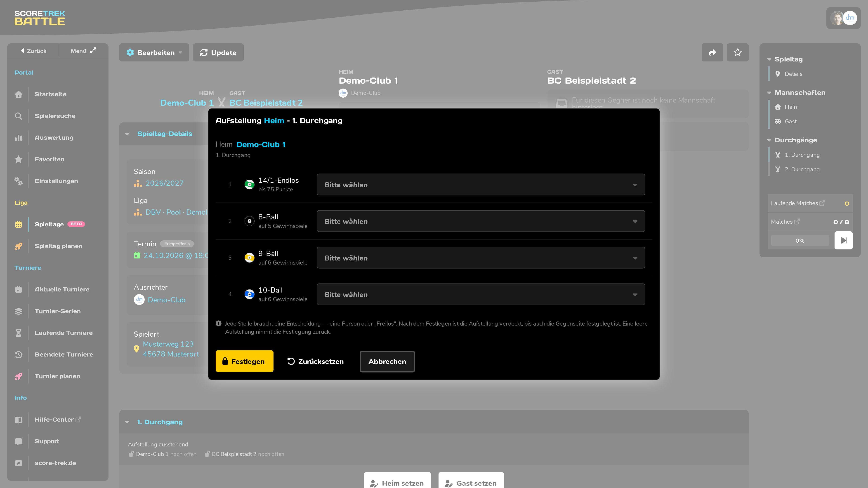This screenshot has height=488, width=868.
Task: Open Beendete Turniere history icon
Action: (19, 355)
